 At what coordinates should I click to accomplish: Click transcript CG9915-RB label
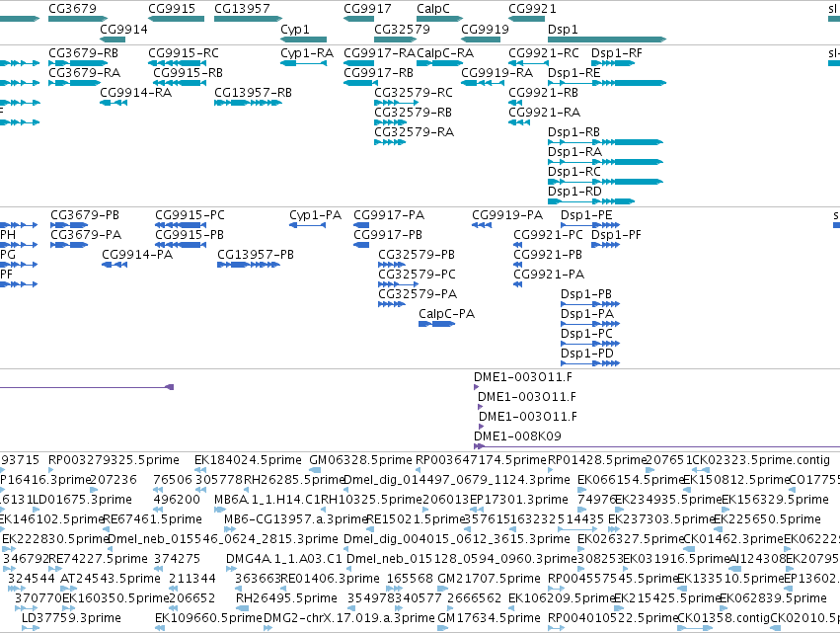click(188, 73)
